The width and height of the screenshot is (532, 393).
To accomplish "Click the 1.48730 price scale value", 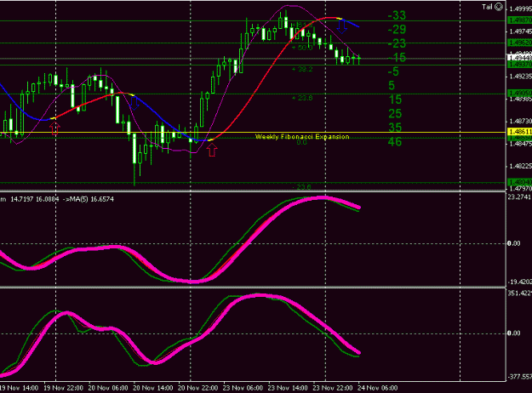I will [520, 121].
